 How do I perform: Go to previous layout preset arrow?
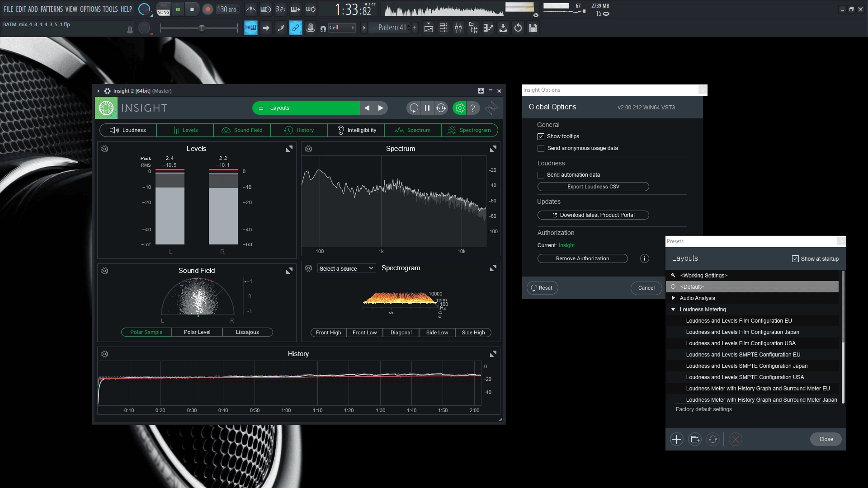pyautogui.click(x=367, y=108)
